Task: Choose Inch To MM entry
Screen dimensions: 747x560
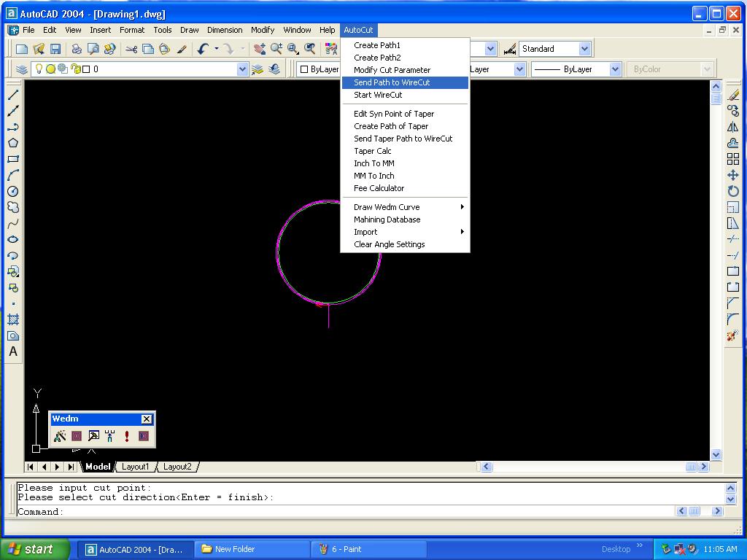Action: point(405,163)
